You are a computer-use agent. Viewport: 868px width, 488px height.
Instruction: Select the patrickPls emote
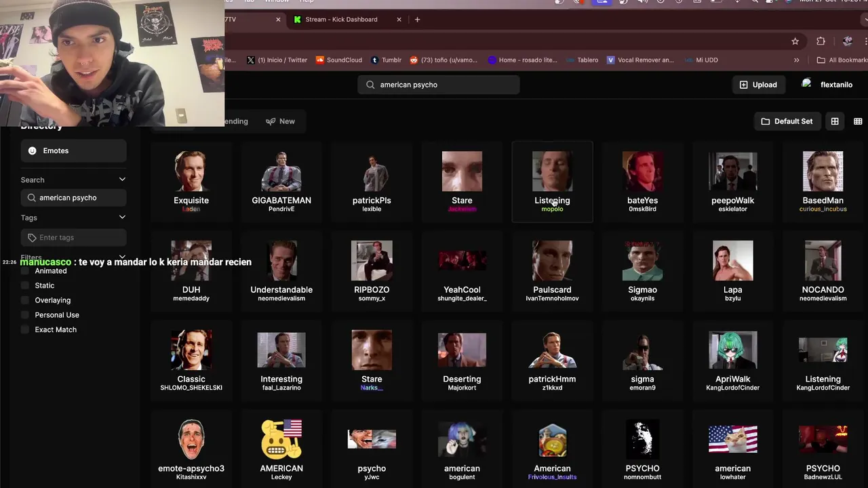tap(372, 182)
